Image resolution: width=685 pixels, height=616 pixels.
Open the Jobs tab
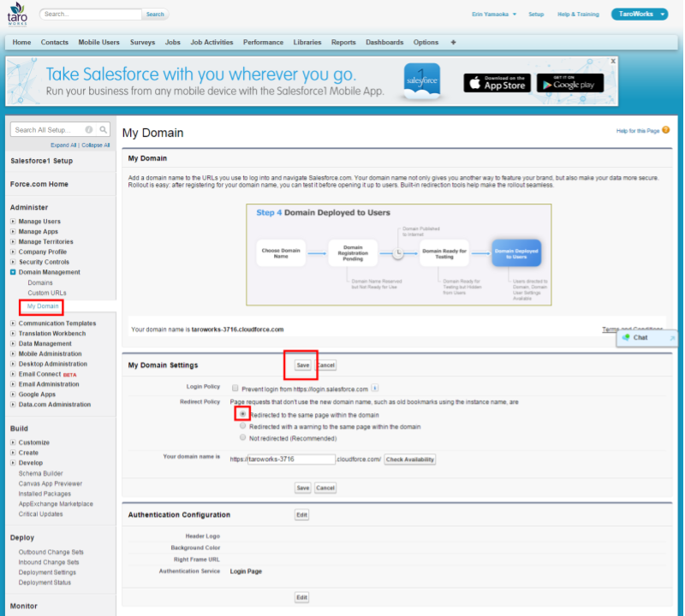[173, 42]
